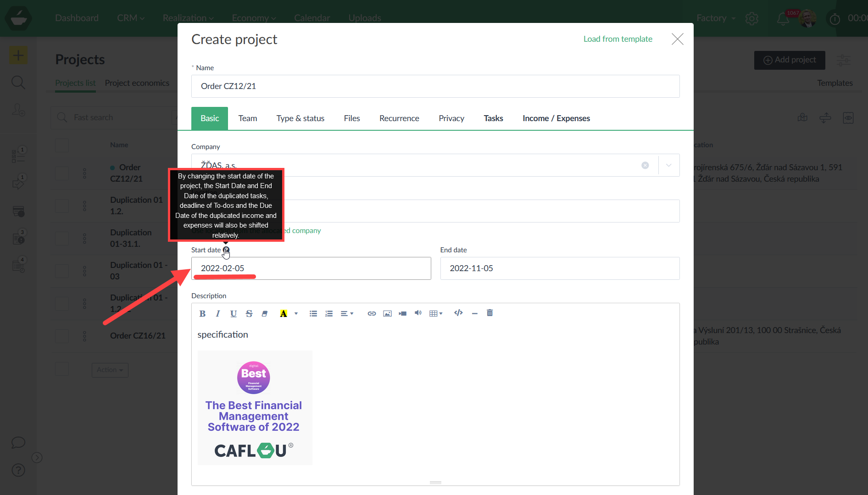The image size is (868, 495).
Task: Open the table insert dropdown
Action: (x=436, y=313)
